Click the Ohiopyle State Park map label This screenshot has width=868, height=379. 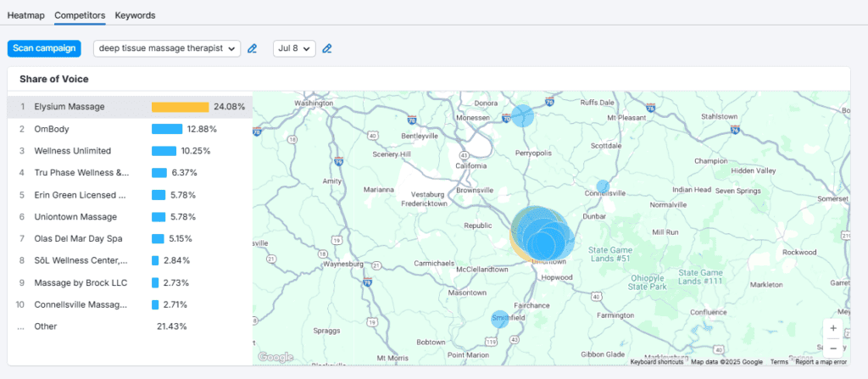pyautogui.click(x=648, y=282)
